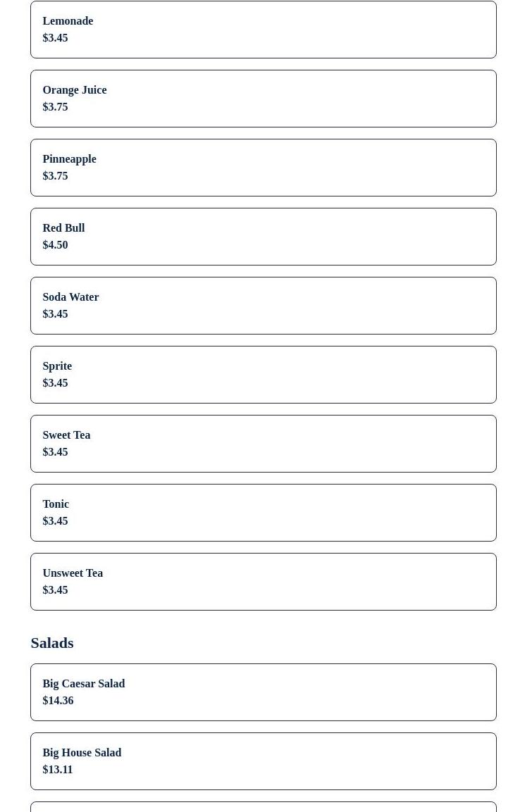Select the Red Bull item
The height and width of the screenshot is (812, 513).
click(263, 237)
